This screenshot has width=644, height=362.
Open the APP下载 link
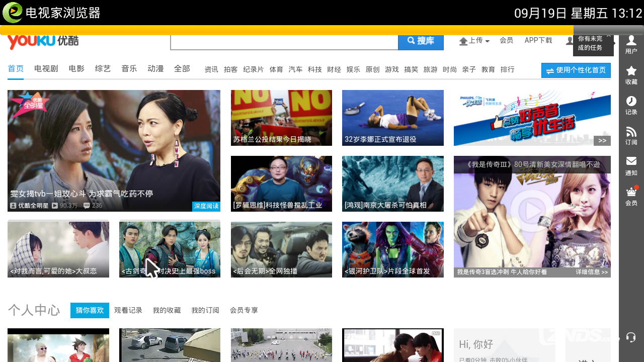click(538, 41)
